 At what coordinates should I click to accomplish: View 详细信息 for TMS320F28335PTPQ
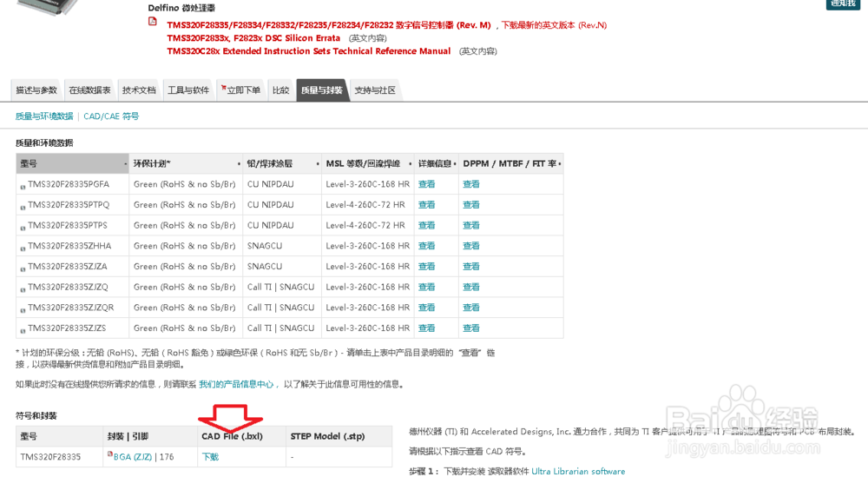(426, 204)
